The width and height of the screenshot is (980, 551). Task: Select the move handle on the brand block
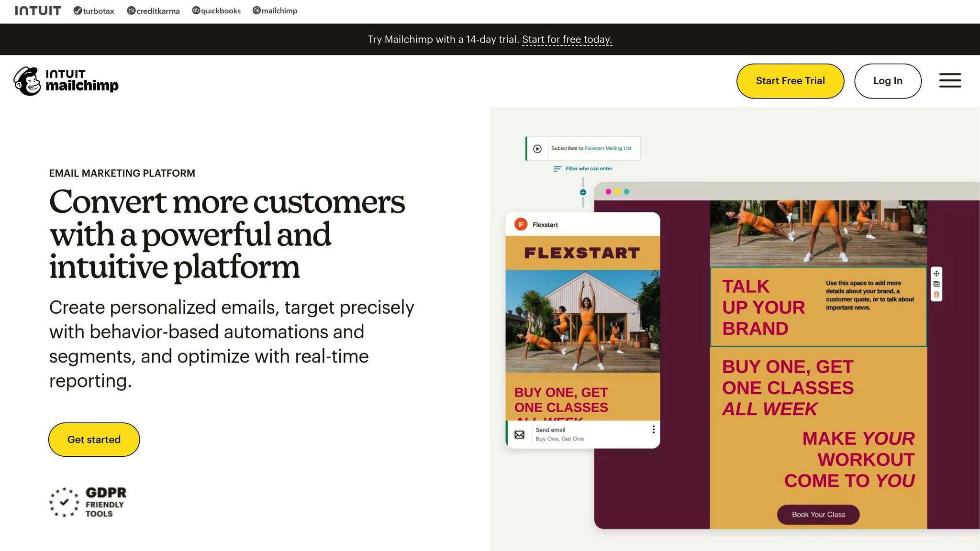pos(936,274)
